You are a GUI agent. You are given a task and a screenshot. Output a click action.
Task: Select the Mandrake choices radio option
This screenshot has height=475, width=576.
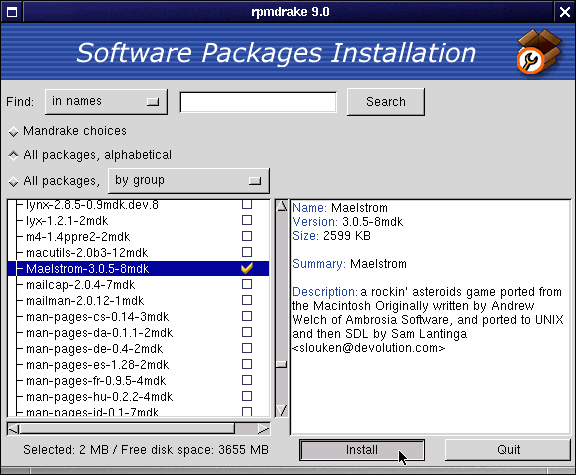tap(14, 132)
